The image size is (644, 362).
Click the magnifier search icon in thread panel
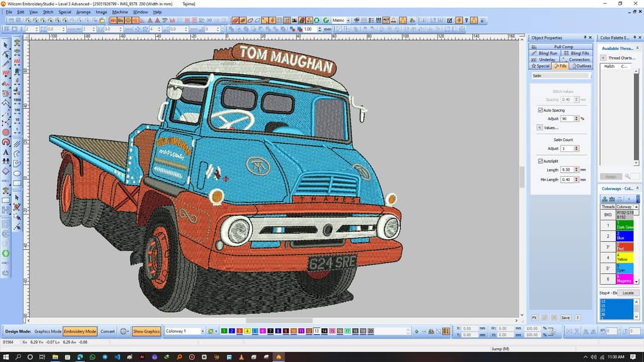(x=628, y=176)
